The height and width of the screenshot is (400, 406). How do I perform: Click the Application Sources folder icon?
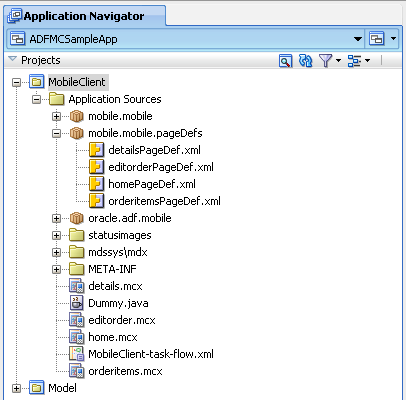(56, 99)
